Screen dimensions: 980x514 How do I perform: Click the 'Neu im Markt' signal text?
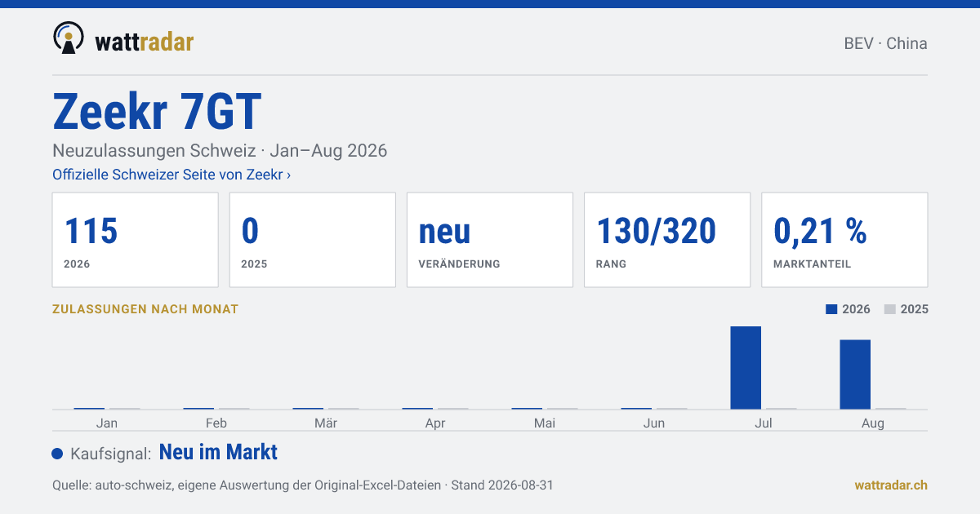218,452
